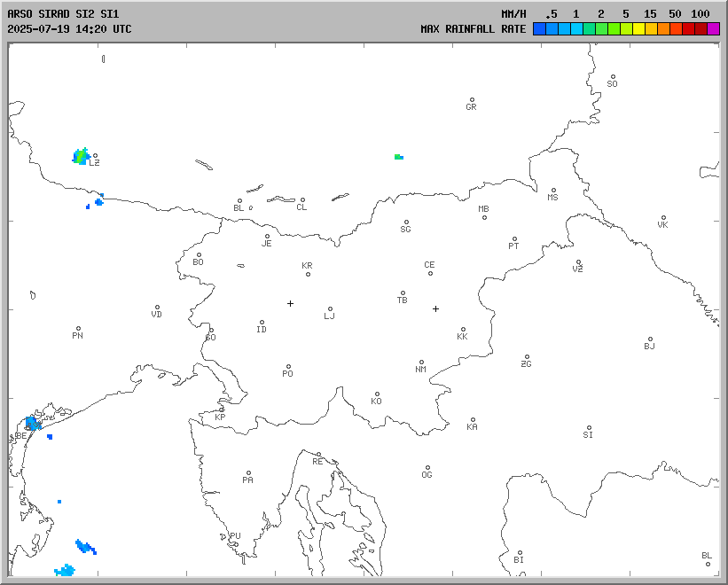Click the small green rain echo north of SG
This screenshot has height=585, width=728.
coord(399,157)
